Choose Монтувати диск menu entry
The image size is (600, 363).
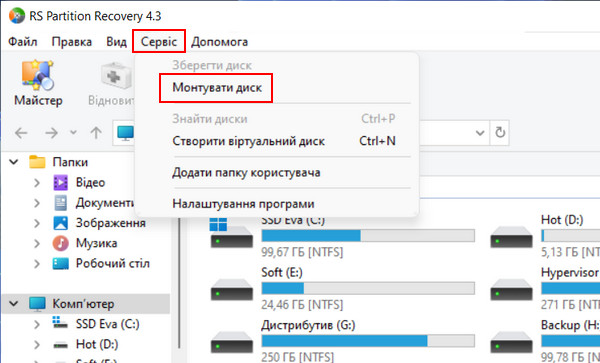pos(217,88)
